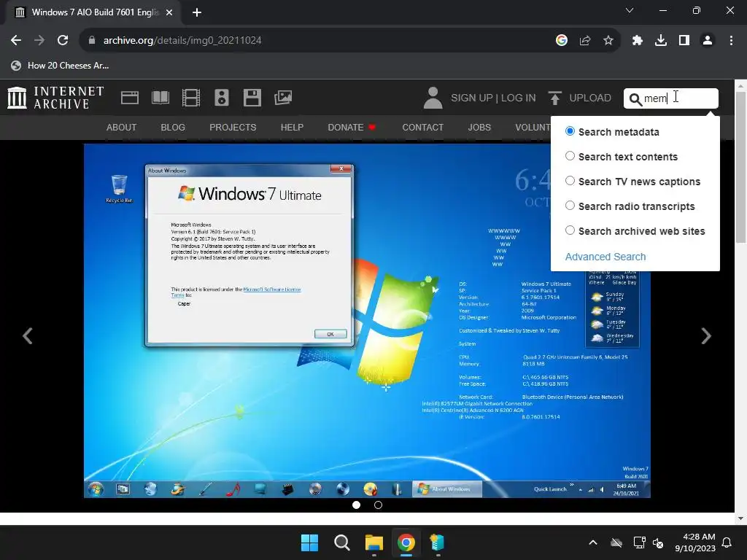Reload the page

(x=63, y=41)
